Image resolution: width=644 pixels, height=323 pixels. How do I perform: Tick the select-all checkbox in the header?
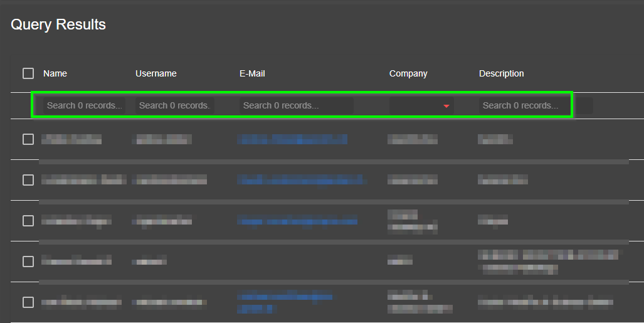tap(28, 73)
